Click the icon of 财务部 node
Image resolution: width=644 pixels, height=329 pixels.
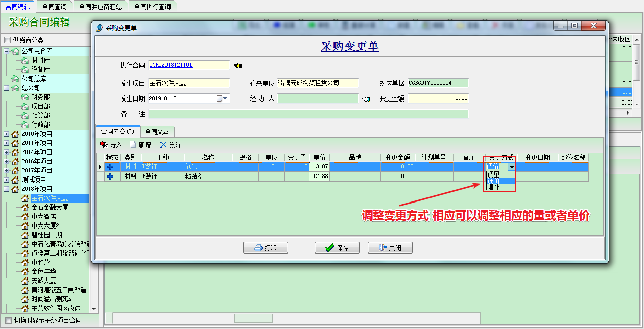click(x=25, y=97)
